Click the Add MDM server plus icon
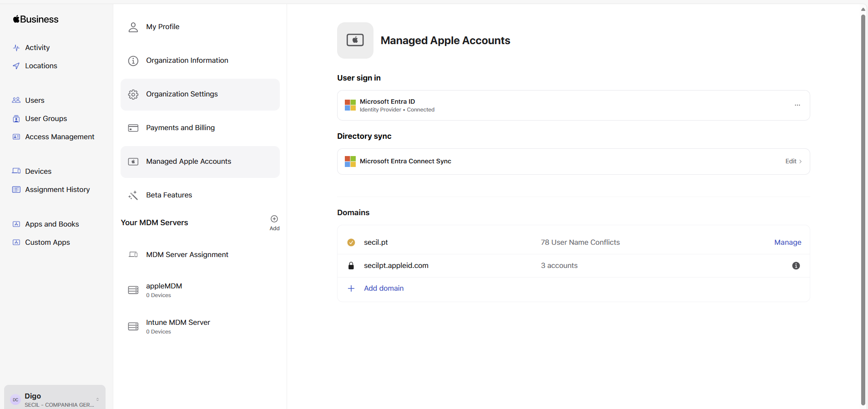The image size is (868, 409). click(x=274, y=219)
